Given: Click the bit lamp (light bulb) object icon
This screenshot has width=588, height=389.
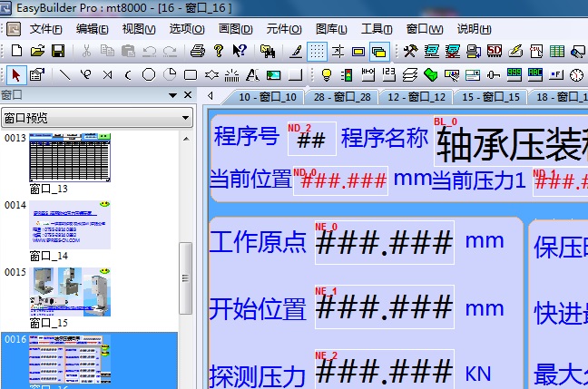Looking at the screenshot, I should (x=326, y=74).
